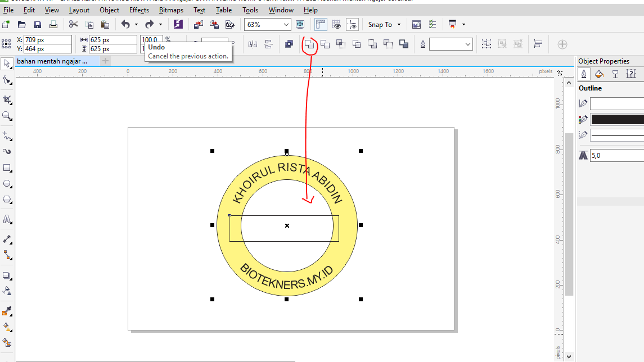Cut the selected objects

click(74, 25)
